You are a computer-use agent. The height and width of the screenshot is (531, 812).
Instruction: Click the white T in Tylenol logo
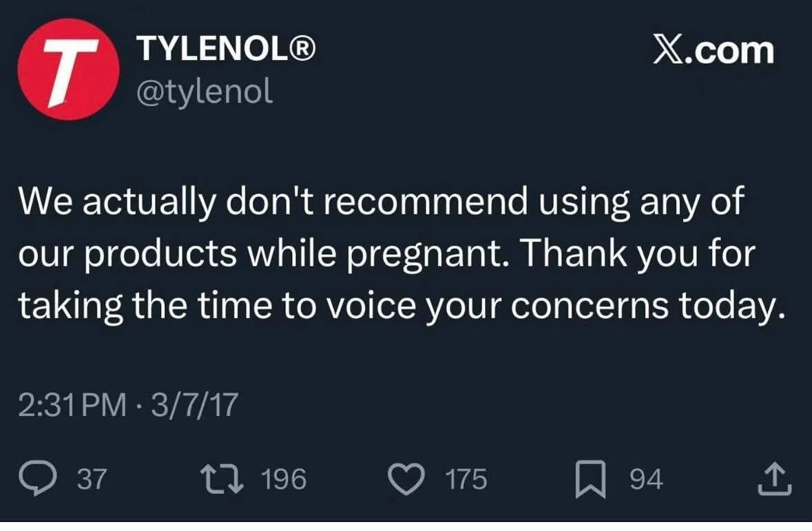point(67,70)
